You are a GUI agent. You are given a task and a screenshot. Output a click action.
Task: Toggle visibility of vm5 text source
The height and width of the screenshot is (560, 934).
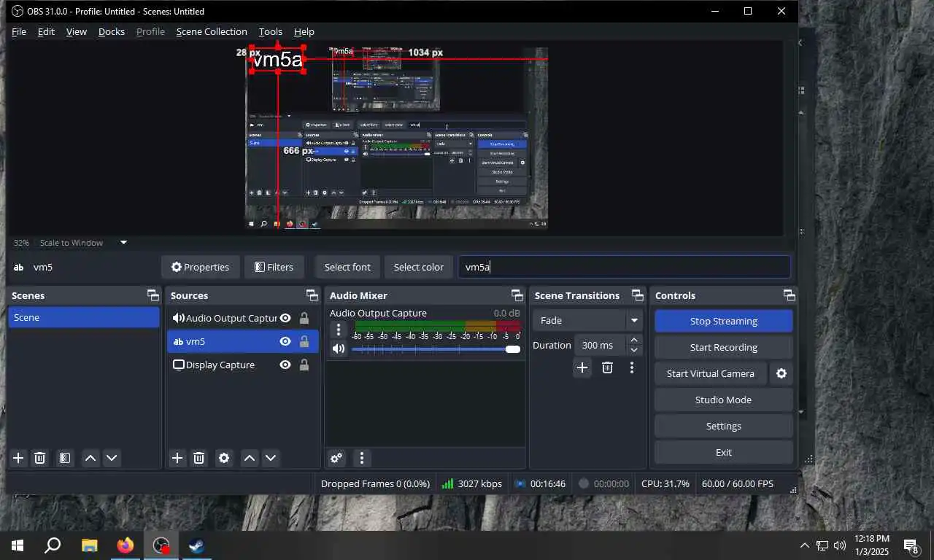tap(285, 341)
